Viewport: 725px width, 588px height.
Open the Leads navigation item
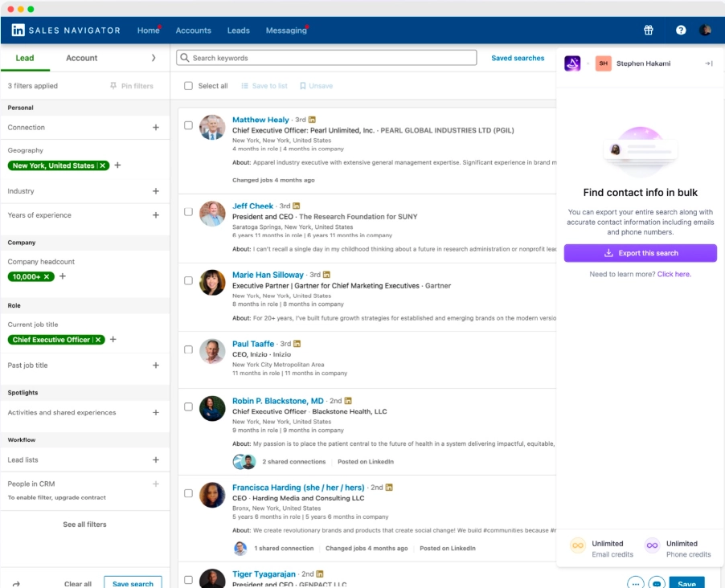(239, 31)
